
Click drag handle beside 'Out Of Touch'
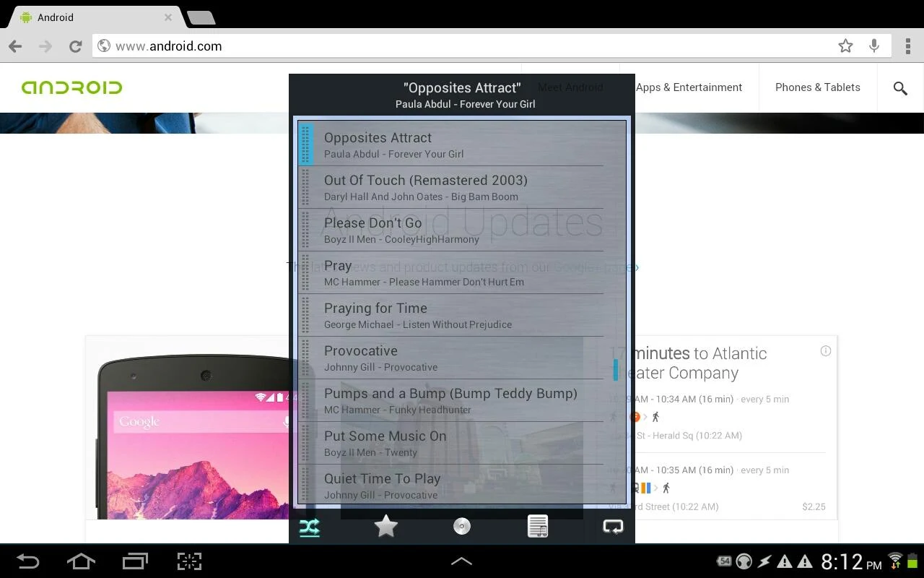[306, 187]
